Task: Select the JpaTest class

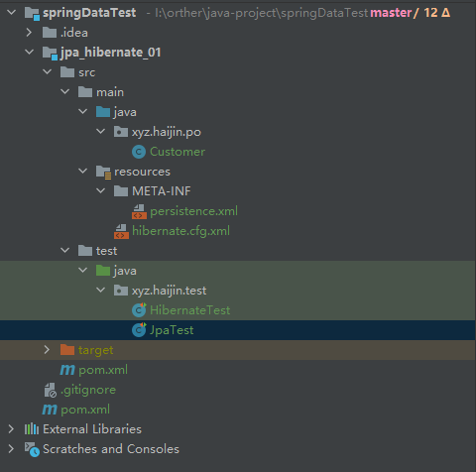Action: [172, 330]
